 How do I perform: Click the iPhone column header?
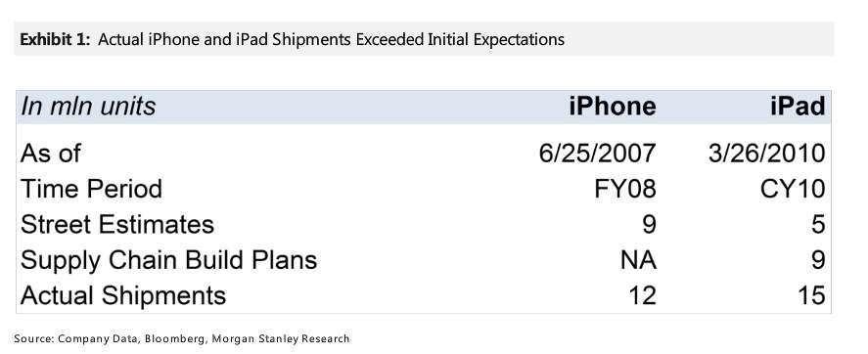613,106
